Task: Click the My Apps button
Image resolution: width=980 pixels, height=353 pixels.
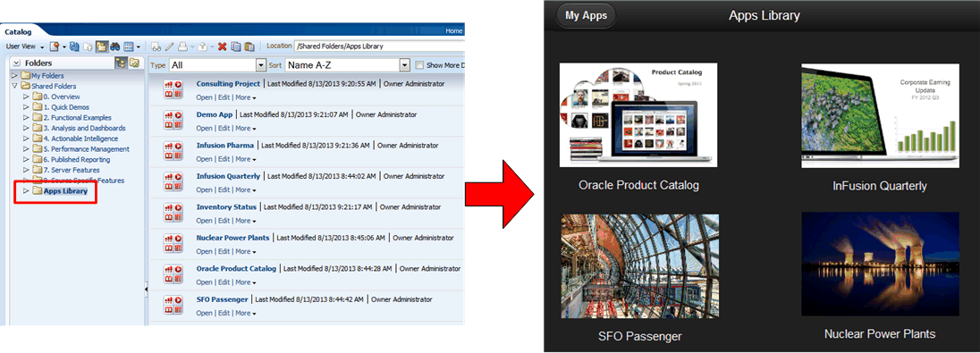Action: pos(586,15)
